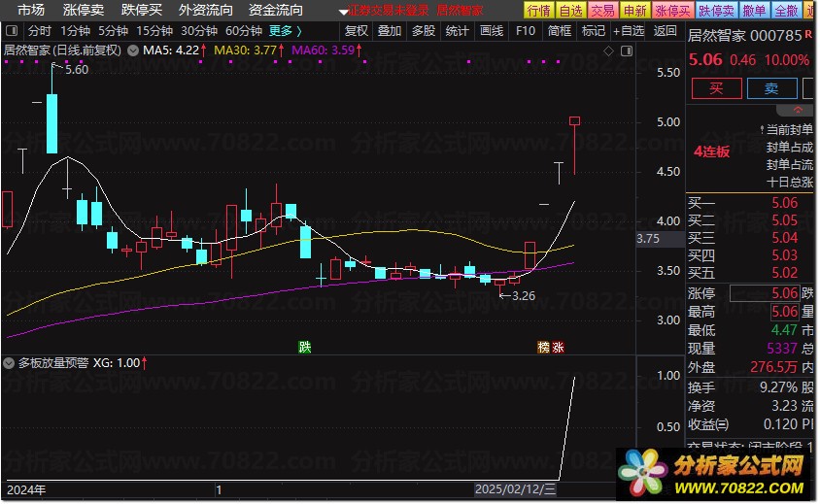Screen dimensions: 820x504
Task: Click the 2025/02/12/三 date marker
Action: (515, 489)
